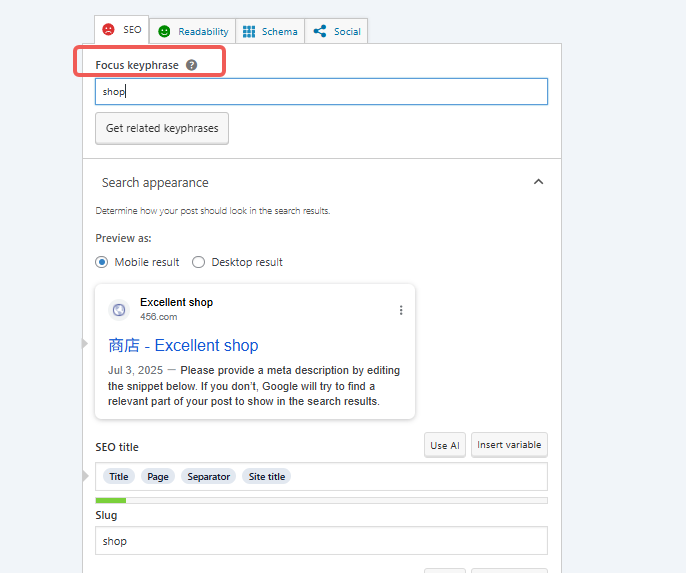Viewport: 686px width, 573px height.
Task: Click the Schema grid icon
Action: click(249, 31)
